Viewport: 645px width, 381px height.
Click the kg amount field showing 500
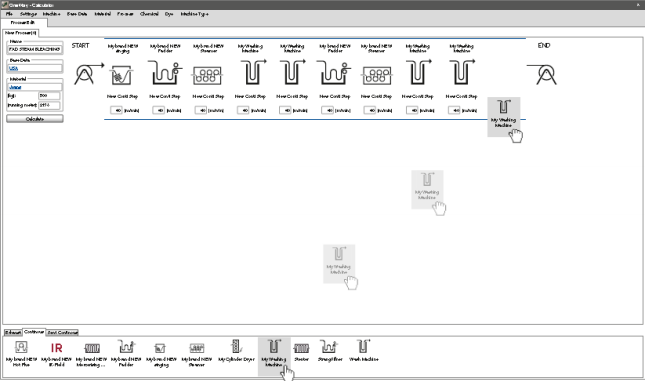49,96
